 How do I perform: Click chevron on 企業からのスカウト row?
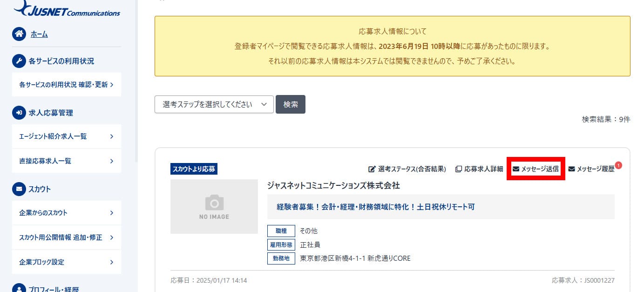112,213
